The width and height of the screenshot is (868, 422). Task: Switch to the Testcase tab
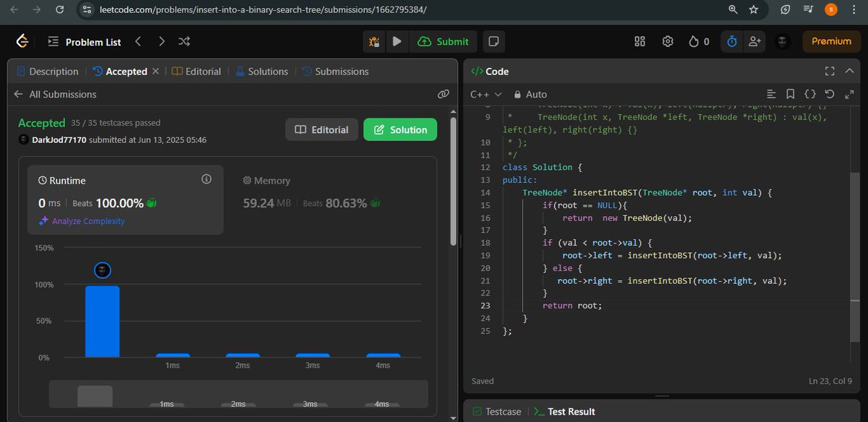click(496, 411)
